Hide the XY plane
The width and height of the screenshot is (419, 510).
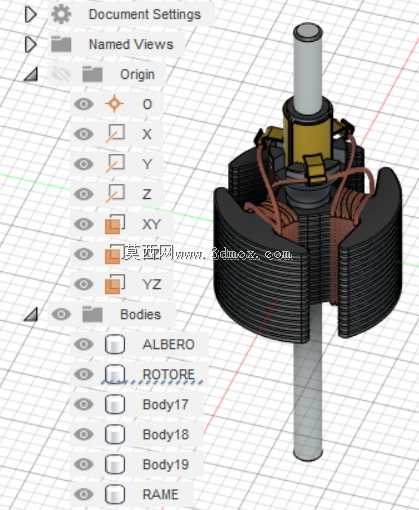coord(83,224)
